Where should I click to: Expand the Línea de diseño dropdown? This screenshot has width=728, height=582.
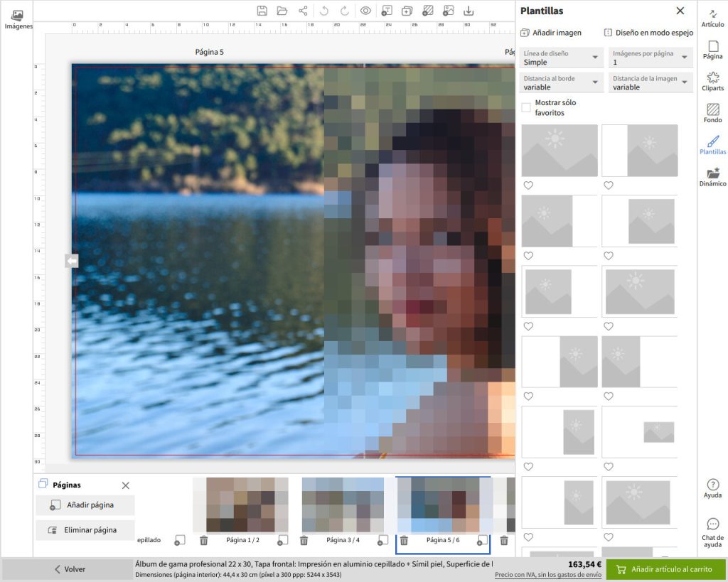(561, 58)
